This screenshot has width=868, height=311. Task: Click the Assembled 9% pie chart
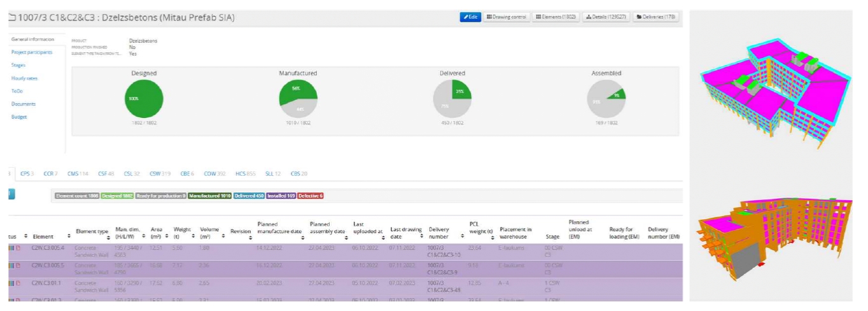pyautogui.click(x=606, y=98)
